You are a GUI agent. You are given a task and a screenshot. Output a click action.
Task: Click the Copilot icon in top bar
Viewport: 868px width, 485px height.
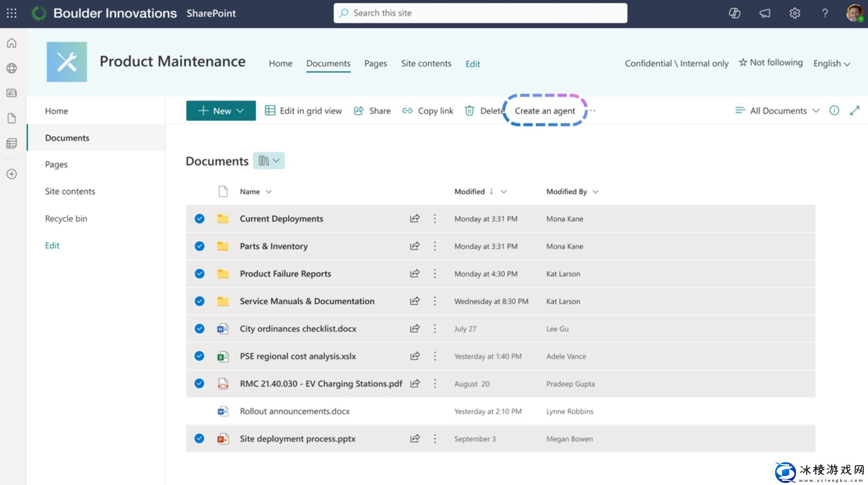[734, 13]
